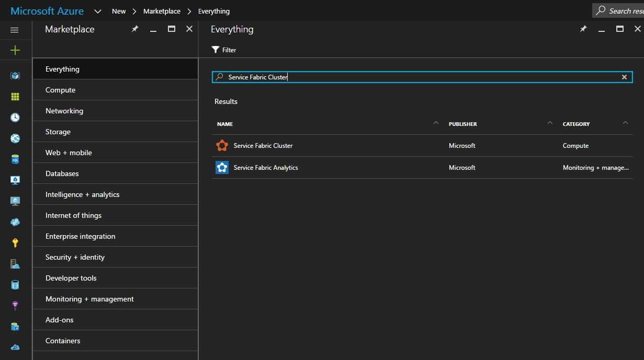
Task: Click the Marketplace breadcrumb link
Action: [x=162, y=11]
